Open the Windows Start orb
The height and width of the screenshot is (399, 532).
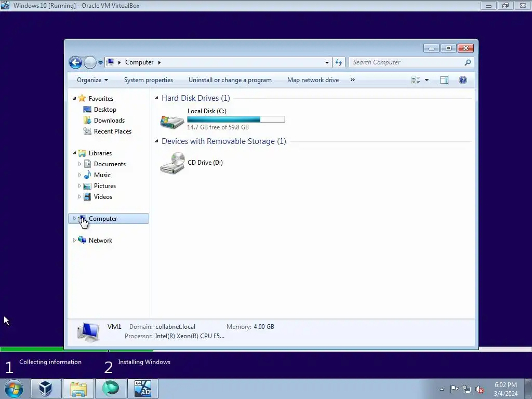[14, 389]
